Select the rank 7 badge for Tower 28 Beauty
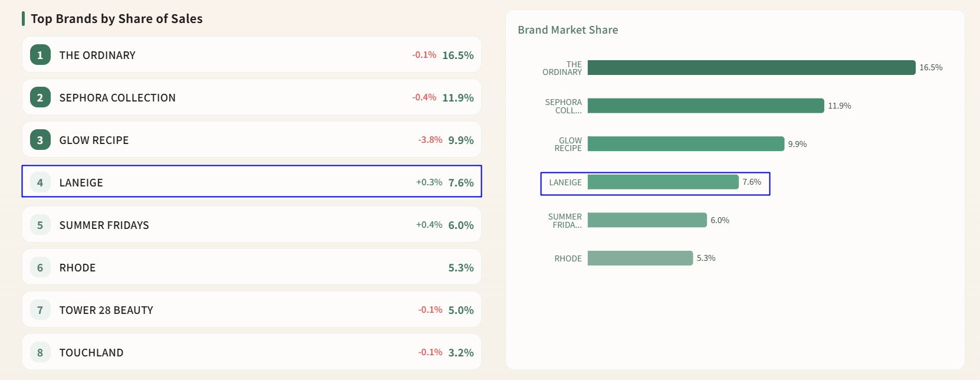Image resolution: width=980 pixels, height=380 pixels. pyautogui.click(x=40, y=310)
